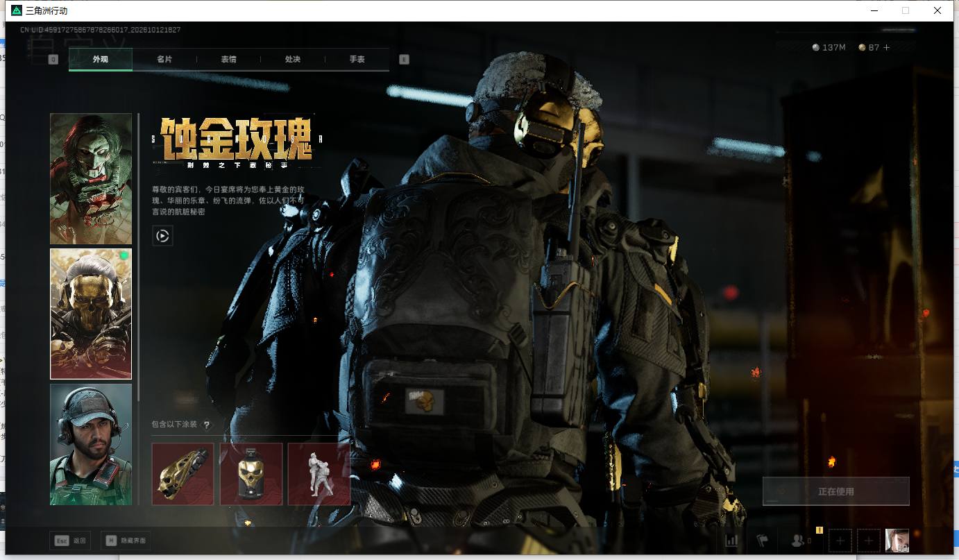
Task: Click the green equipped dot on skull thumbnail
Action: [x=124, y=256]
